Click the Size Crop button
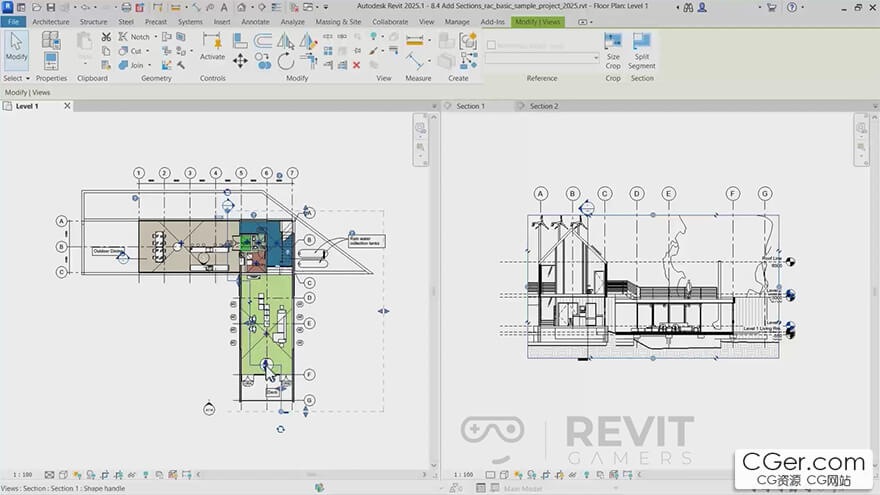This screenshot has width=880, height=495. click(x=613, y=51)
